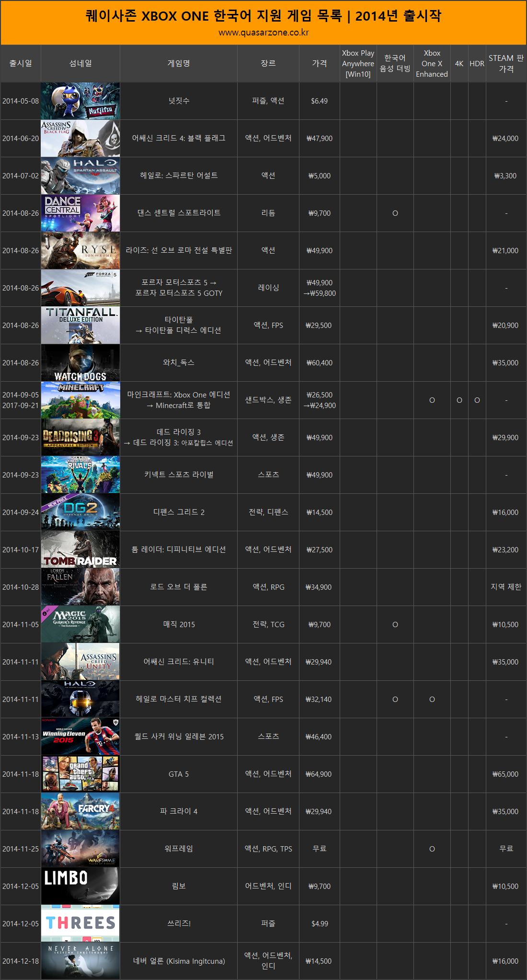Image resolution: width=527 pixels, height=980 pixels.
Task: Click Halo Spartan Assault thumbnail
Action: point(80,176)
